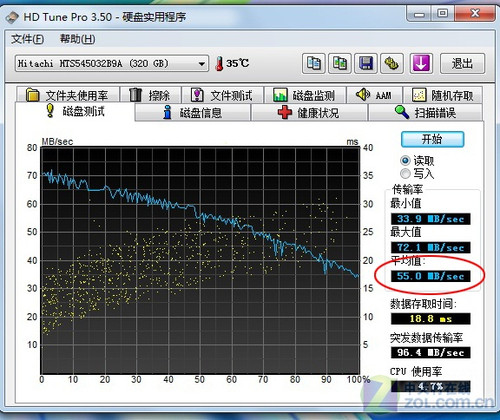
Task: Open the 磁盘监测 disk monitor tab
Action: (x=305, y=95)
